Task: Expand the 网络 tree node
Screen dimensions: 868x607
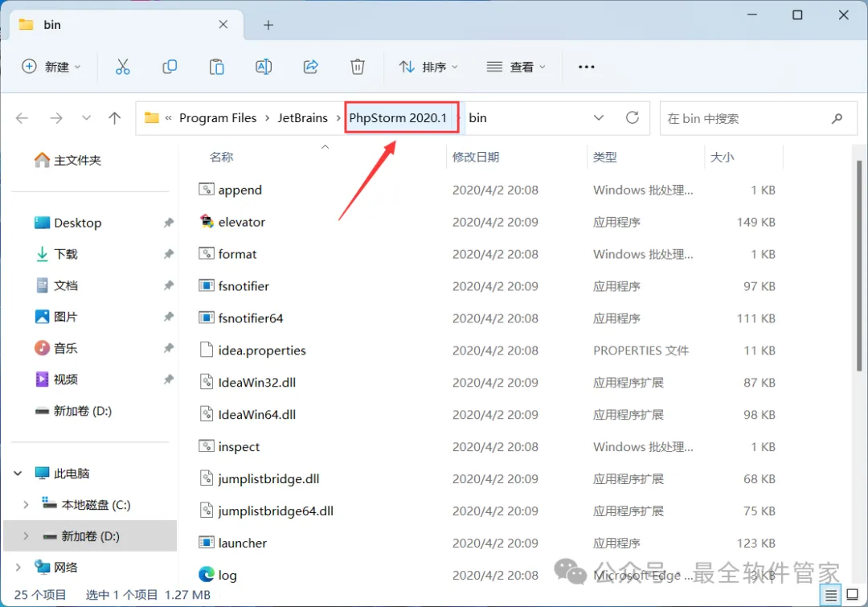Action: [18, 567]
